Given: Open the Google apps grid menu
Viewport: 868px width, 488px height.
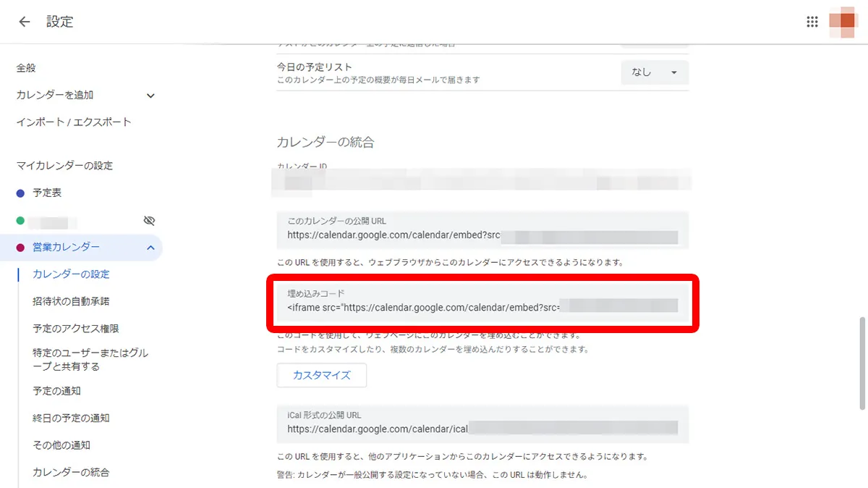Looking at the screenshot, I should (814, 21).
